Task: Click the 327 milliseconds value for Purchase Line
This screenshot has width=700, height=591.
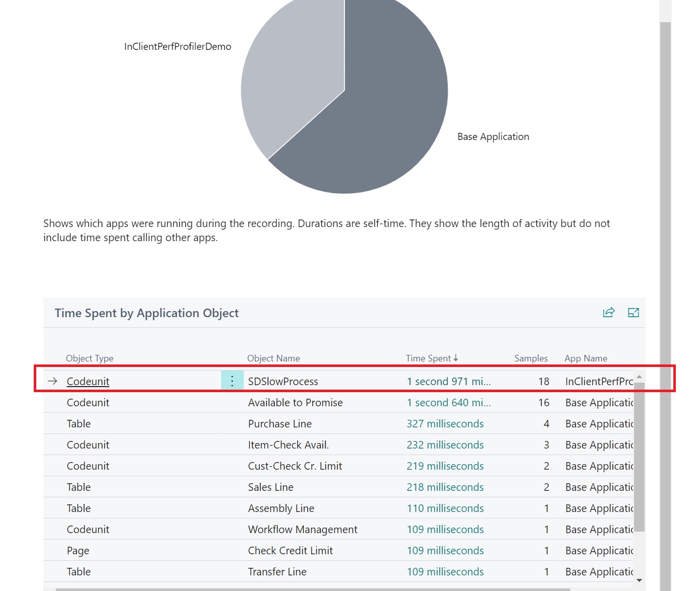Action: (x=445, y=423)
